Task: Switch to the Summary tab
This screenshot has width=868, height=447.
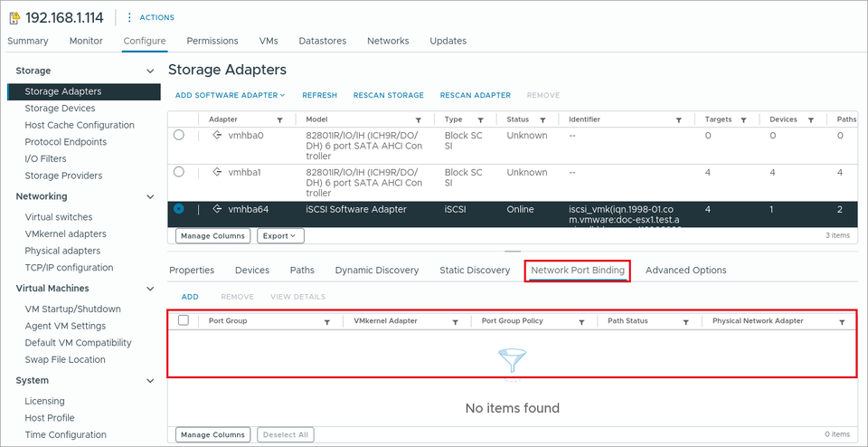Action: pyautogui.click(x=28, y=41)
